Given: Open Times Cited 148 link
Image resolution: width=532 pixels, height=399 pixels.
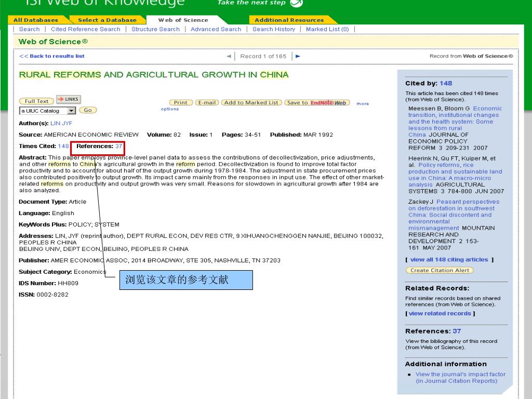Looking at the screenshot, I should (63, 146).
